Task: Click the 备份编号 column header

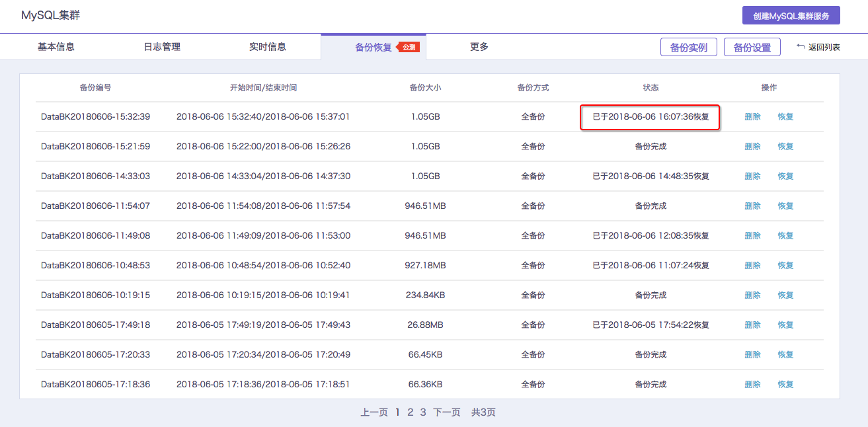Action: click(x=95, y=87)
